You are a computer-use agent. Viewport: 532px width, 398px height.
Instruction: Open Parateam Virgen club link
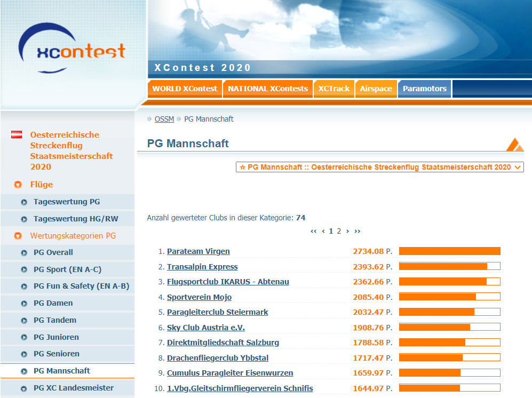[198, 251]
